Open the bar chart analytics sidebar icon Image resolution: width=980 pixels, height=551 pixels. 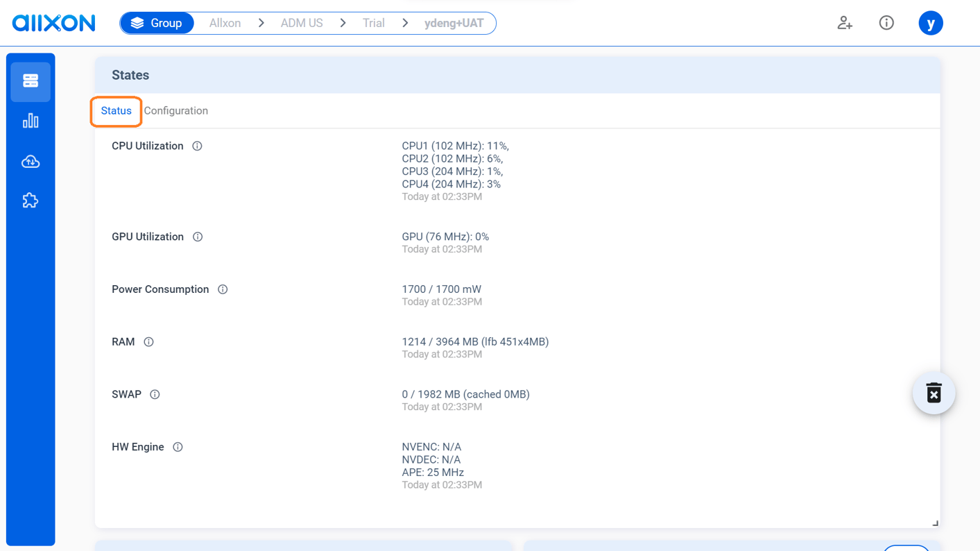pyautogui.click(x=31, y=121)
